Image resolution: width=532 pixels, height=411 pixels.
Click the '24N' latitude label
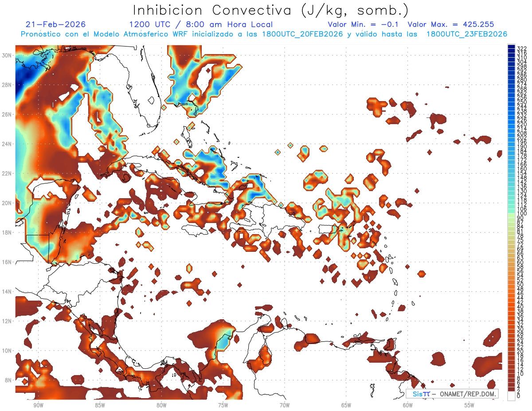[x=7, y=144]
